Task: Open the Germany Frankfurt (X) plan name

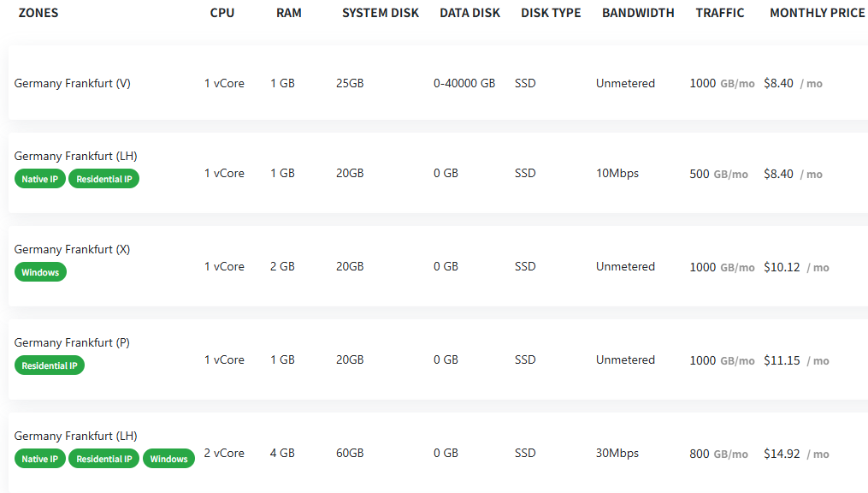Action: 72,249
